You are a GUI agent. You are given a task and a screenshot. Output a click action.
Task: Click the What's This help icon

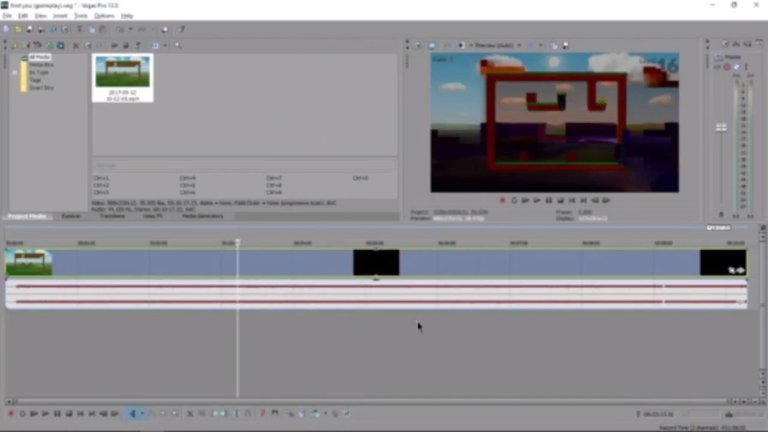pos(181,30)
